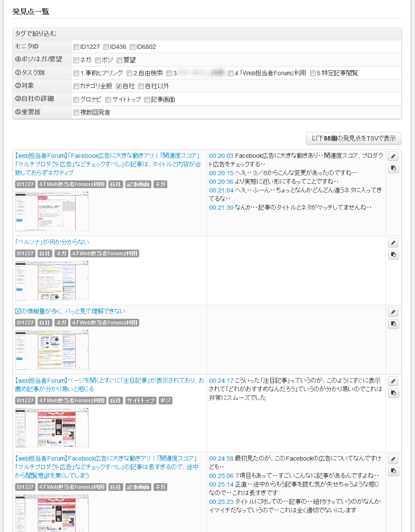Click the ポジ tag on 注目記事 finding
This screenshot has width=415, height=532.
click(x=165, y=401)
